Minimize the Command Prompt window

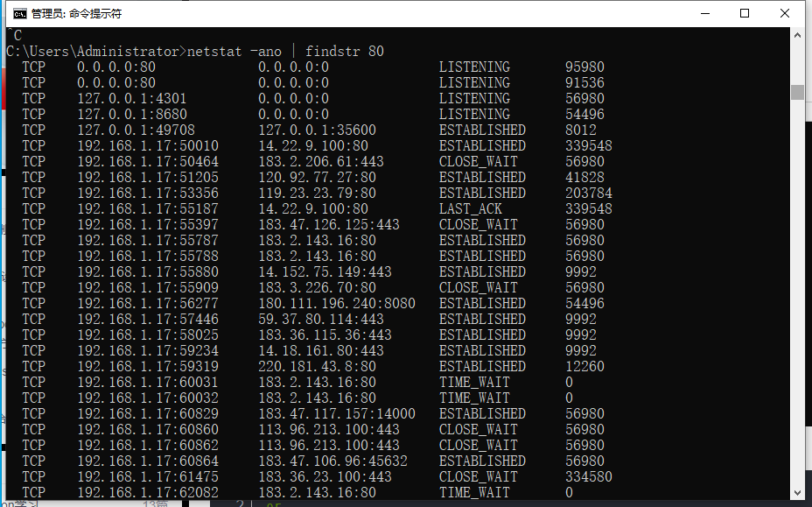[x=703, y=13]
